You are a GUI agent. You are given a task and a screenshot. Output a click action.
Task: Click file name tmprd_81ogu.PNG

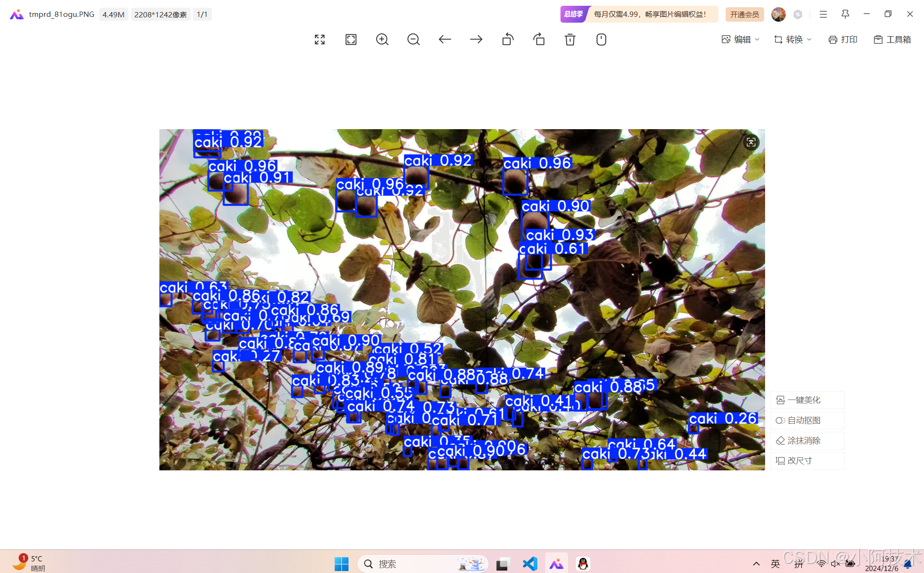pos(62,14)
